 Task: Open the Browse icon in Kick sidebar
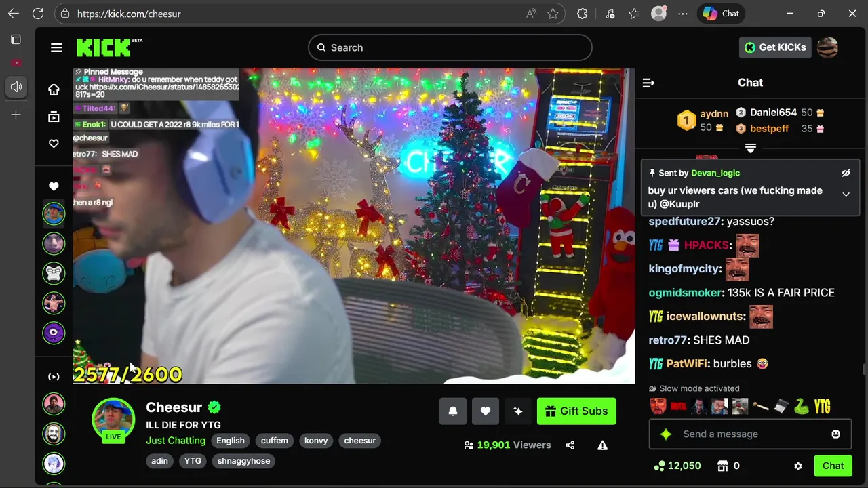[x=54, y=117]
